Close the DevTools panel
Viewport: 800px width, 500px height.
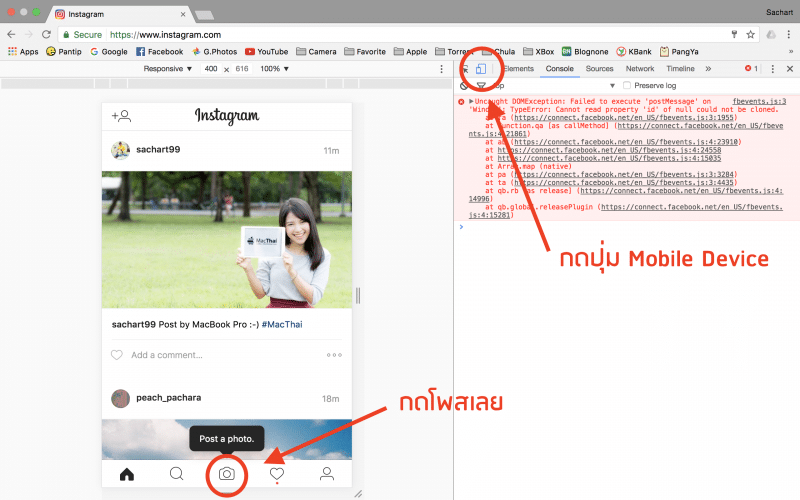pyautogui.click(x=790, y=69)
